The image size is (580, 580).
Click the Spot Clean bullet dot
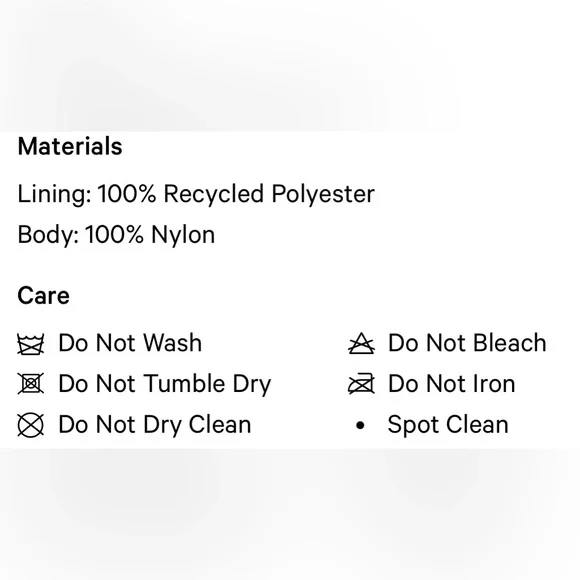coord(360,425)
